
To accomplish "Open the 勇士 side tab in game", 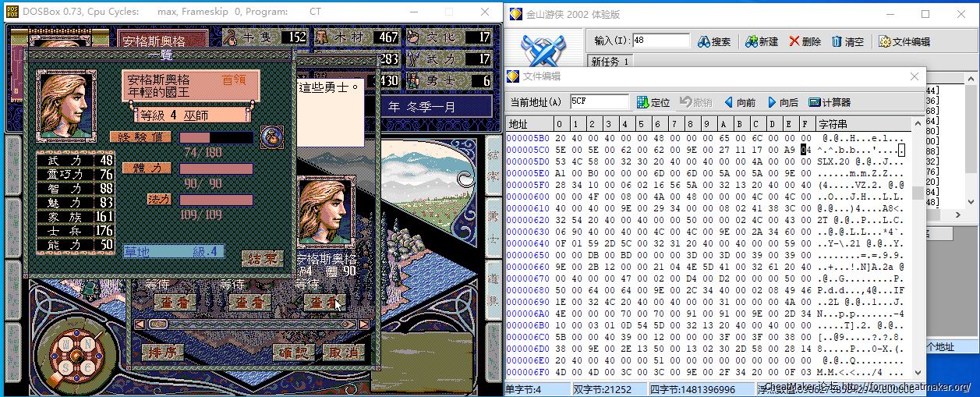I will (493, 228).
